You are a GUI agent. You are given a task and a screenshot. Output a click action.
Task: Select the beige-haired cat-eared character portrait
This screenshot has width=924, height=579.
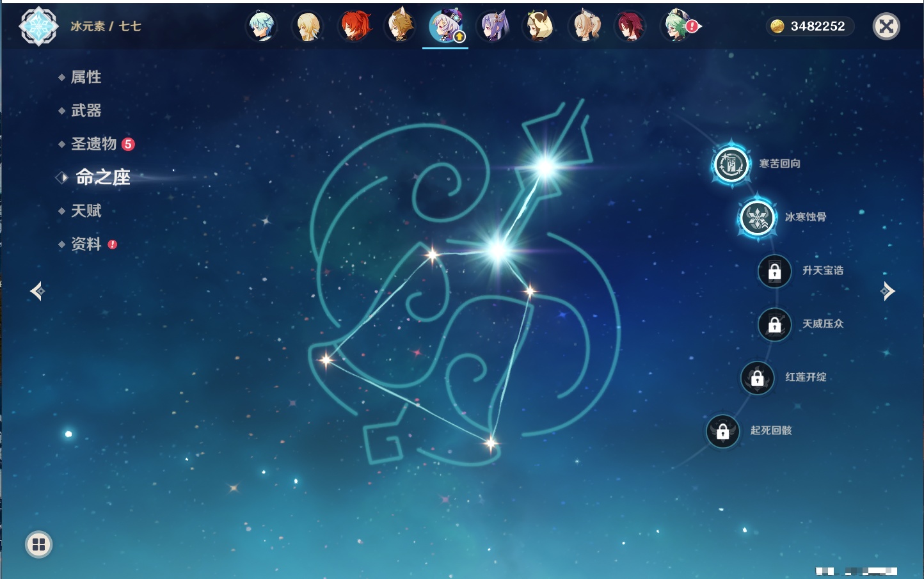click(584, 27)
